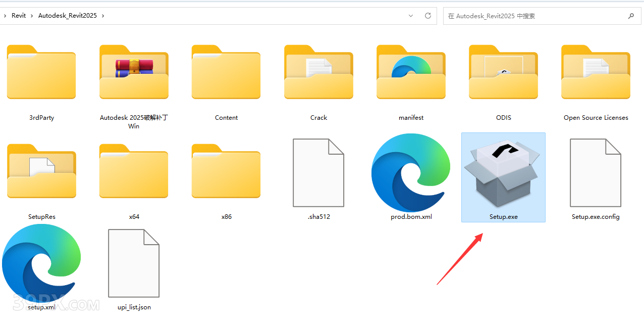Select the x86 folder icon
Screen dimensions: 644x324
pyautogui.click(x=226, y=171)
